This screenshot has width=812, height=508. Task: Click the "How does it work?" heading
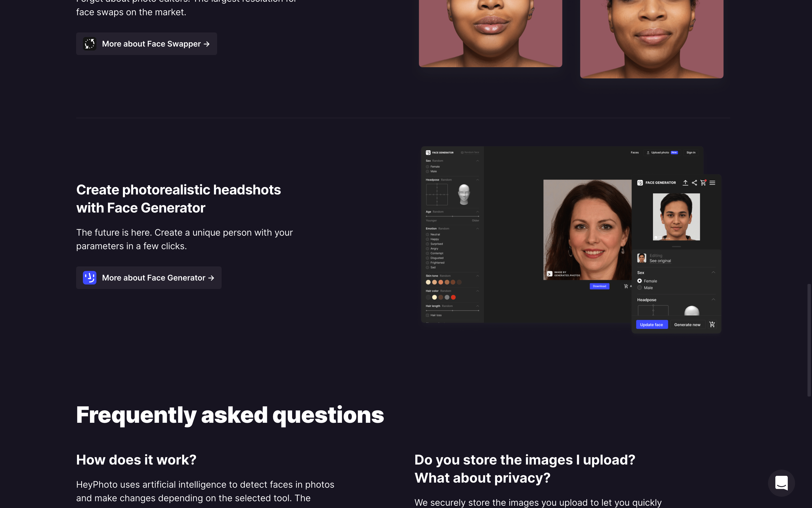tap(136, 460)
